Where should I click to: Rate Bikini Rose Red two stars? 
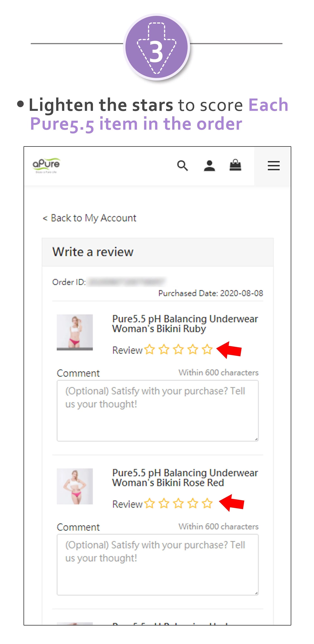click(164, 503)
